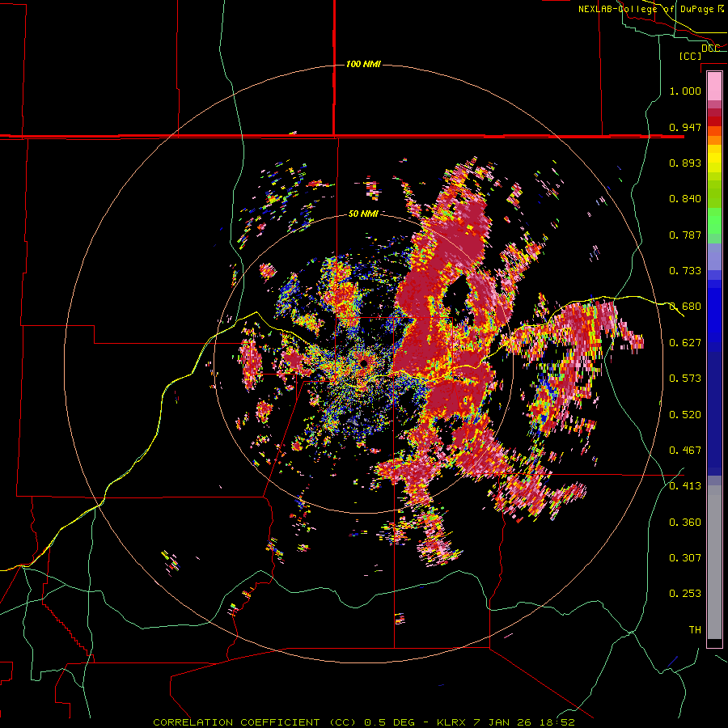Image resolution: width=728 pixels, height=728 pixels.
Task: Click the 0.360 legend value
Action: (685, 523)
